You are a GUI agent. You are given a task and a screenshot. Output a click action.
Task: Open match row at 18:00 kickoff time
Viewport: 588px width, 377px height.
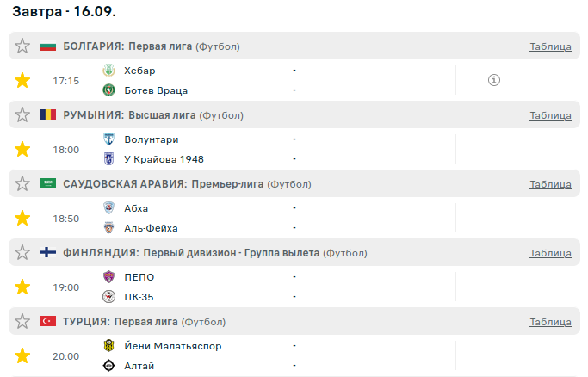[x=66, y=150]
